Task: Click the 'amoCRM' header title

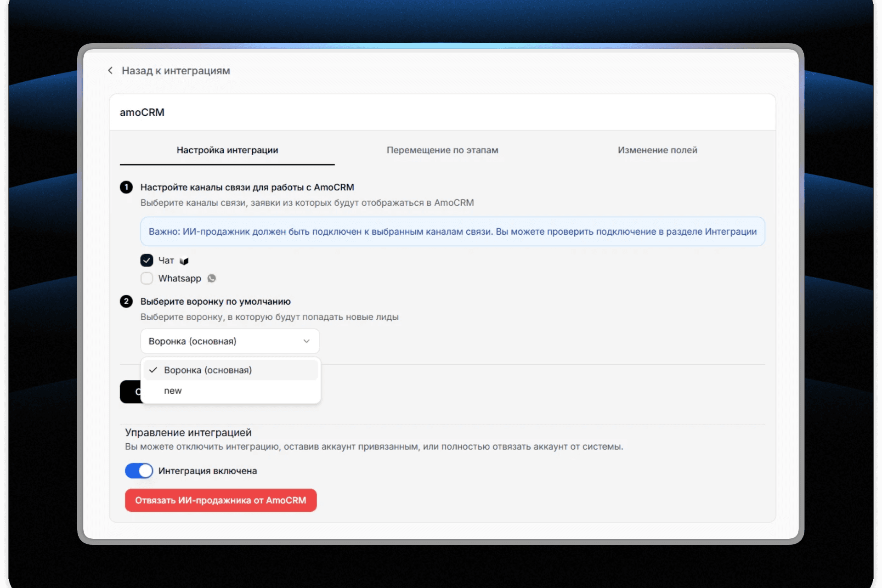Action: point(142,113)
